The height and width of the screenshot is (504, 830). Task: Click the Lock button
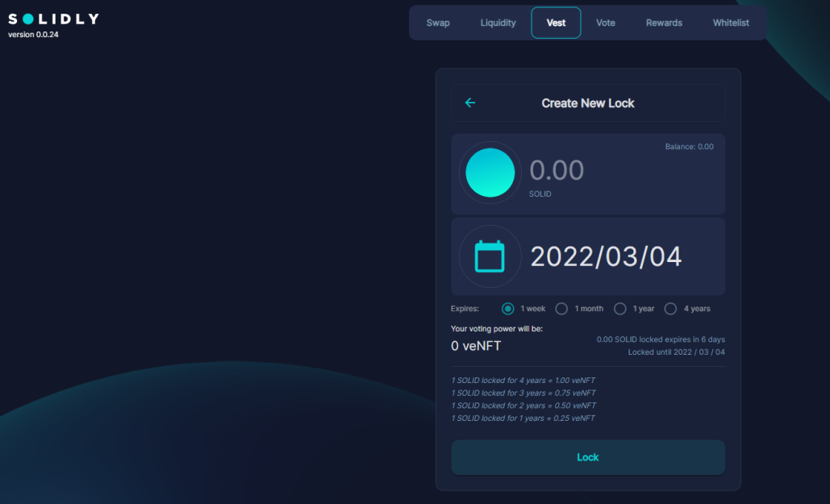587,457
